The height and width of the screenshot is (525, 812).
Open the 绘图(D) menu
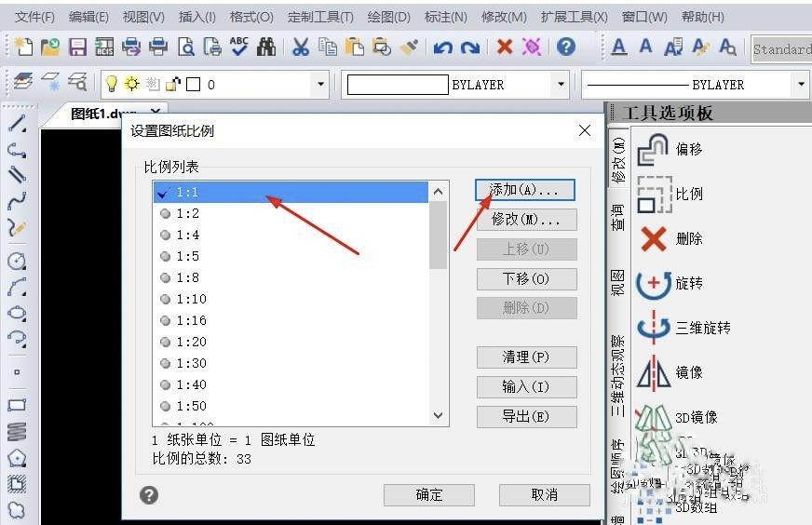coord(389,17)
